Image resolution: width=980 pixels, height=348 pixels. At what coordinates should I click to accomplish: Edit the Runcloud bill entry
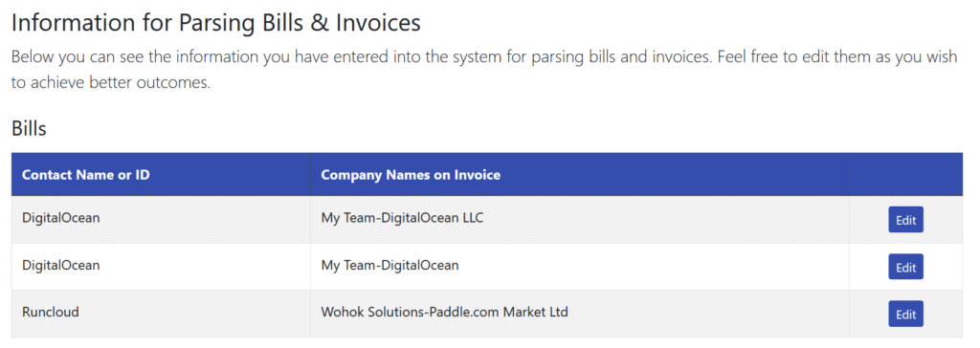tap(905, 314)
